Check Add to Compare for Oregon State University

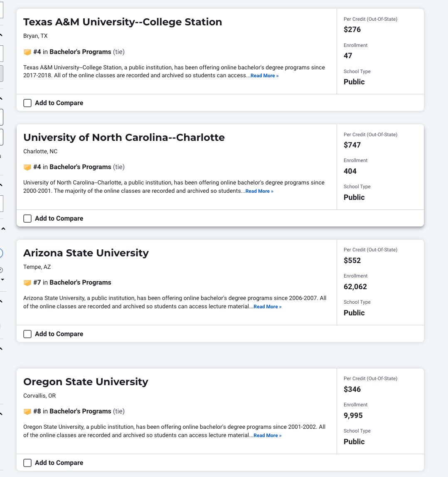point(27,463)
